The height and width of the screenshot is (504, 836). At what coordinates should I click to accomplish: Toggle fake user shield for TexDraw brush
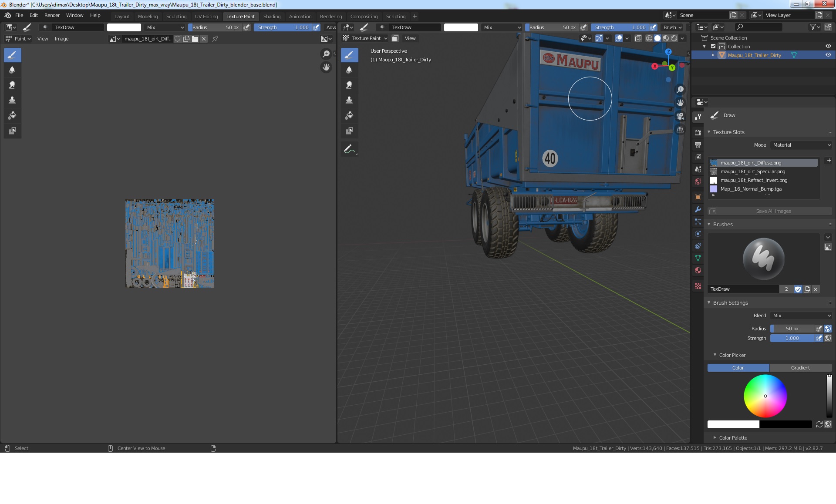coord(798,289)
